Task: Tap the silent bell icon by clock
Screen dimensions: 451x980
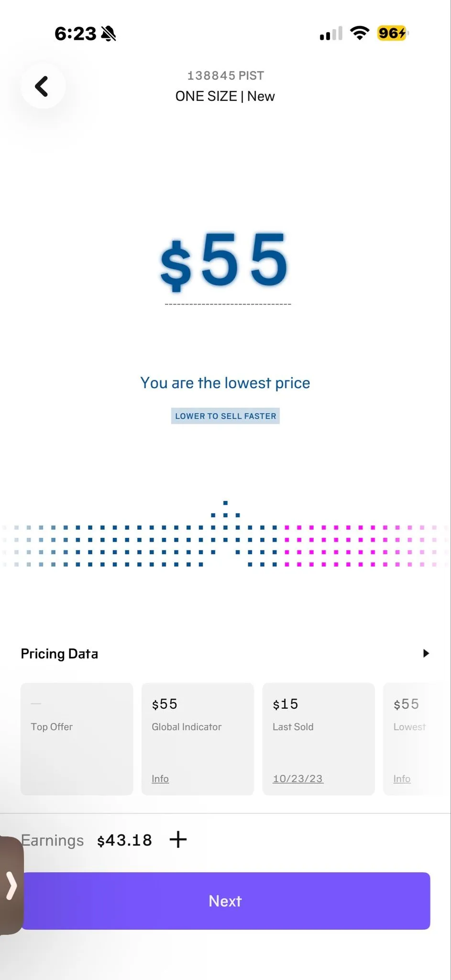Action: coord(109,33)
